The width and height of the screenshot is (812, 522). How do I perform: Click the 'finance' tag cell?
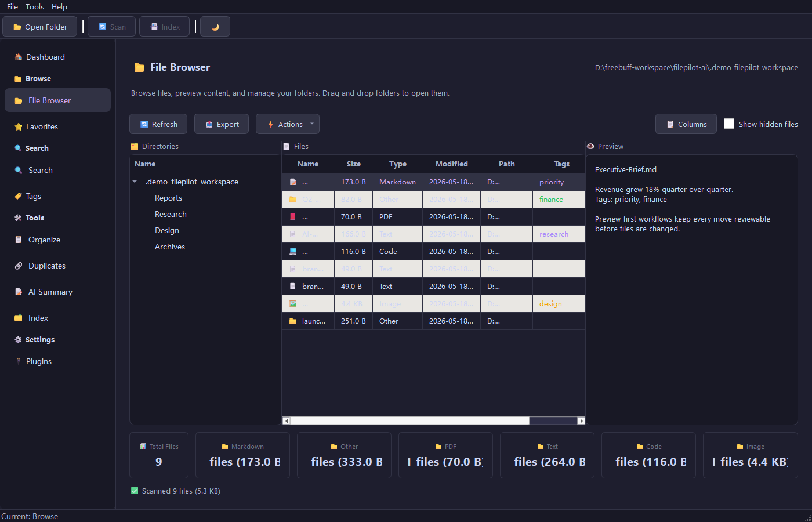point(559,200)
